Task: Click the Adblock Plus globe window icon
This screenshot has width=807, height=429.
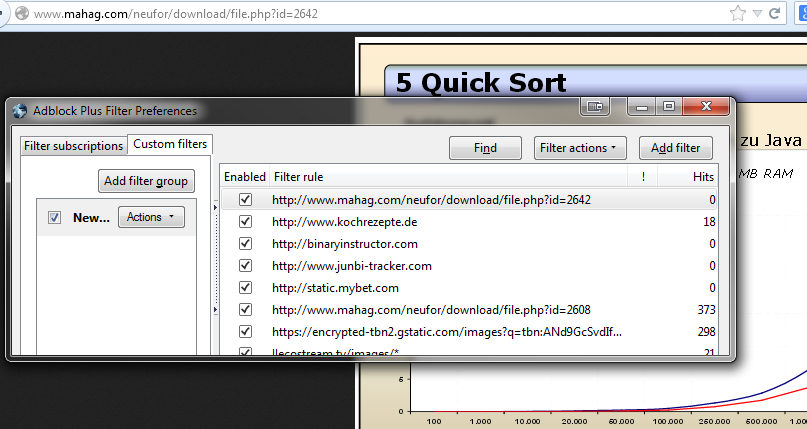Action: 19,111
